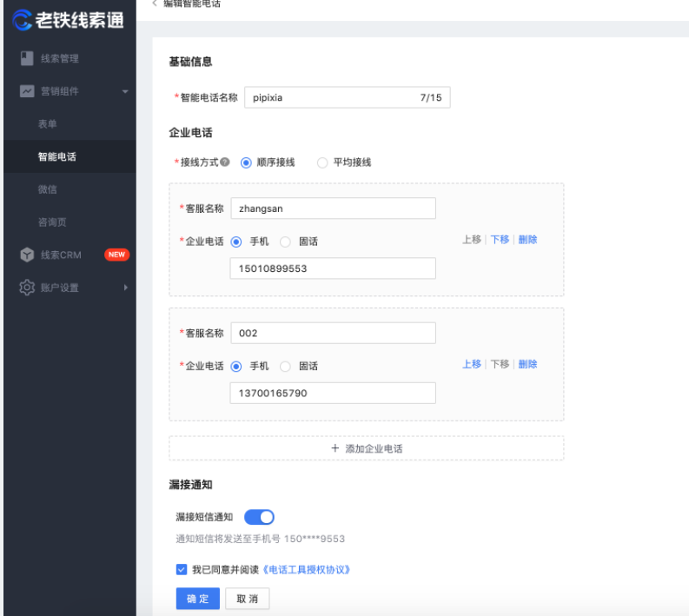This screenshot has width=689, height=616.
Task: Open 《电话工具授权协议》 link
Action: [x=307, y=570]
